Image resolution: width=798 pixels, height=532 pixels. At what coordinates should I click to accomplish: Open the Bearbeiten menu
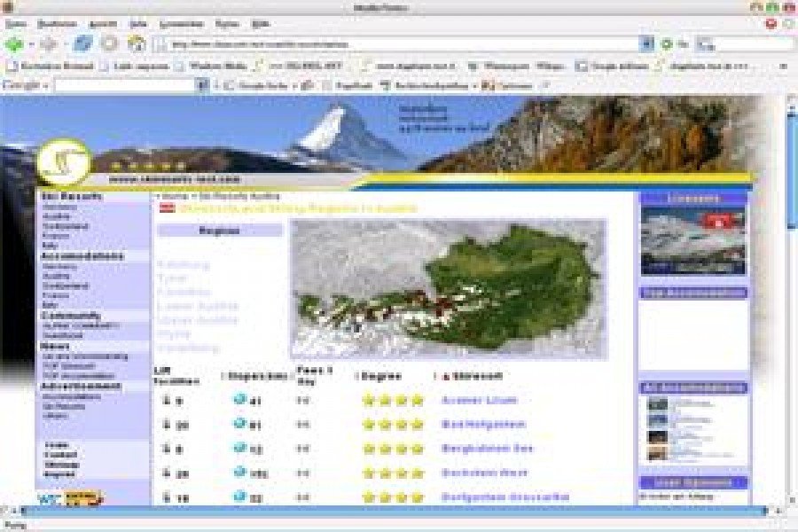[58, 24]
